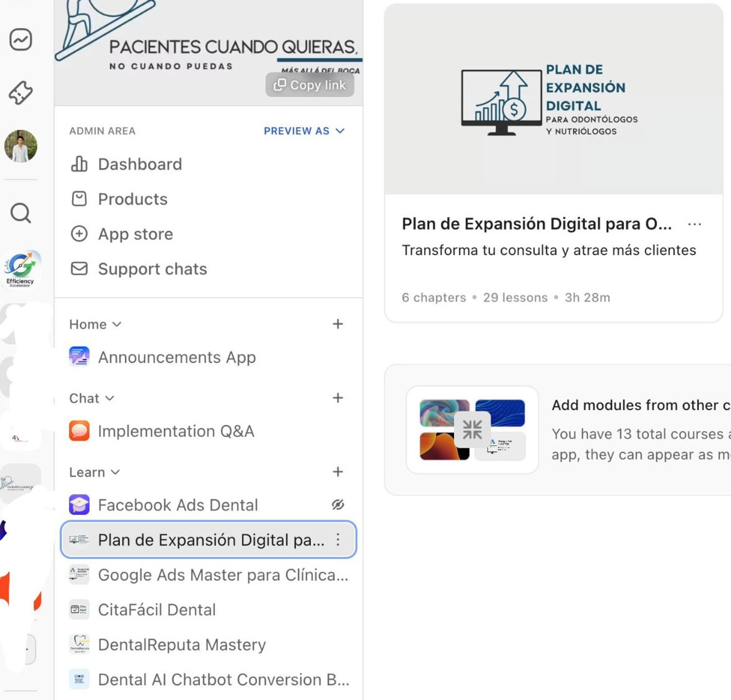Screen dimensions: 731x700
Task: Open the activity chart icon in the left rail
Action: [21, 39]
